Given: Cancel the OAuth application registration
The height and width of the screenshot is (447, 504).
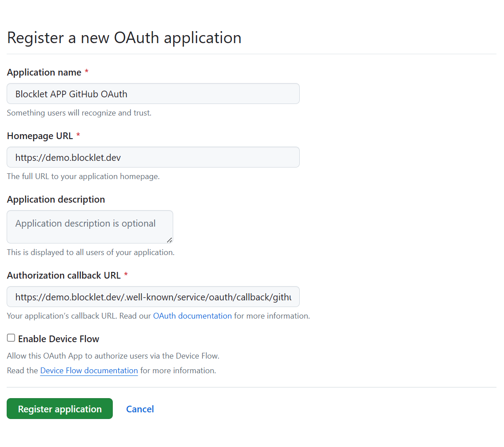Looking at the screenshot, I should point(140,409).
